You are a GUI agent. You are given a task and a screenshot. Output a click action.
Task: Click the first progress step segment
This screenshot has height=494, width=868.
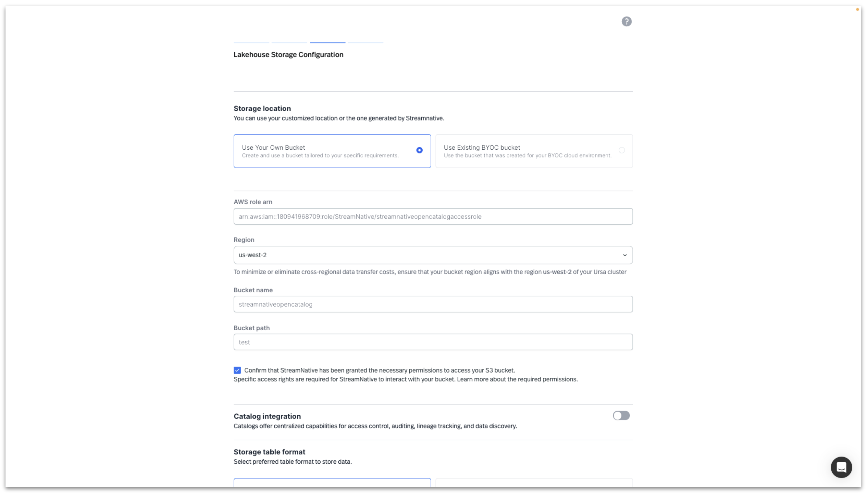[251, 43]
